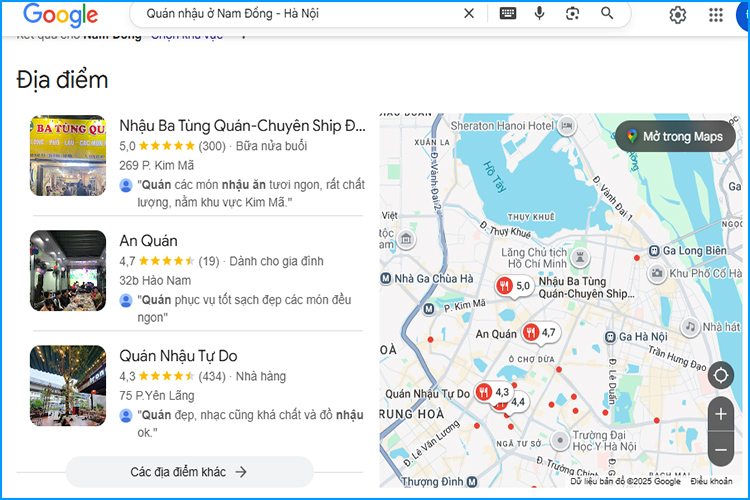View Ba Tùng Quán storefront photo
The width and height of the screenshot is (750, 500).
[x=68, y=156]
